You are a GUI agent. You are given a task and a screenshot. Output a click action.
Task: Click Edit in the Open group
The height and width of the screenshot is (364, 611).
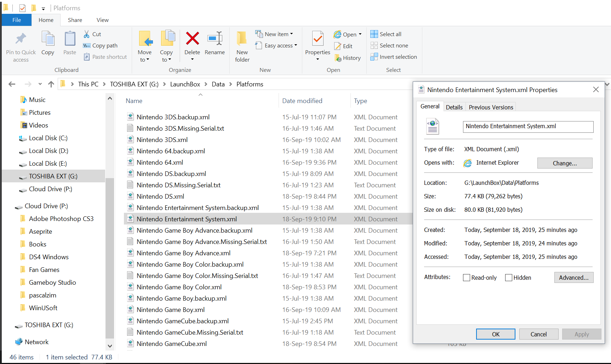[x=343, y=46]
